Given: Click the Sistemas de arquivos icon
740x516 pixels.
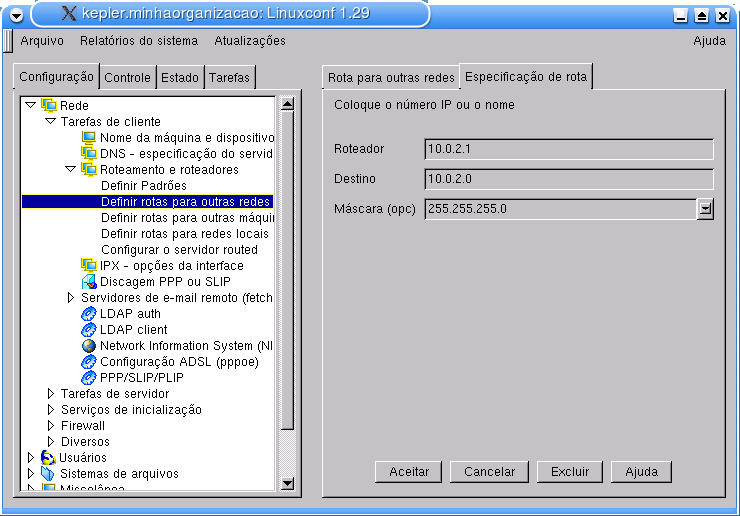Looking at the screenshot, I should pyautogui.click(x=48, y=474).
